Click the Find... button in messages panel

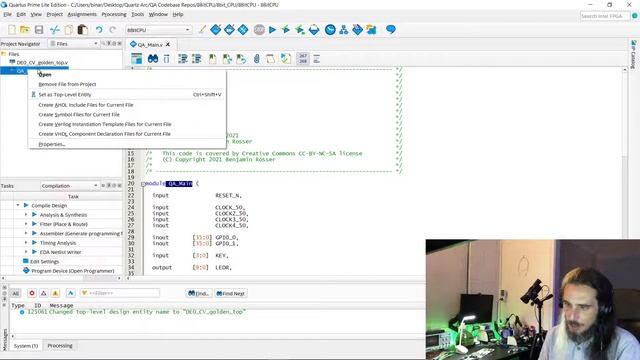tap(198, 293)
